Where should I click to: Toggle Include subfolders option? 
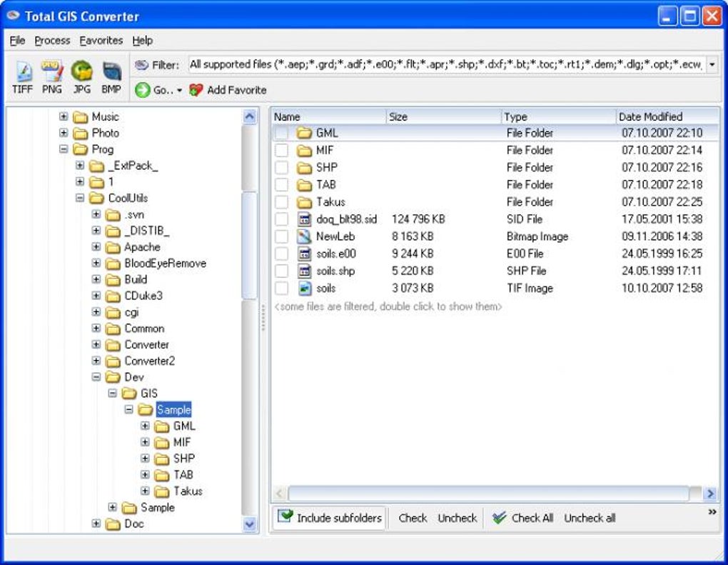pos(329,518)
